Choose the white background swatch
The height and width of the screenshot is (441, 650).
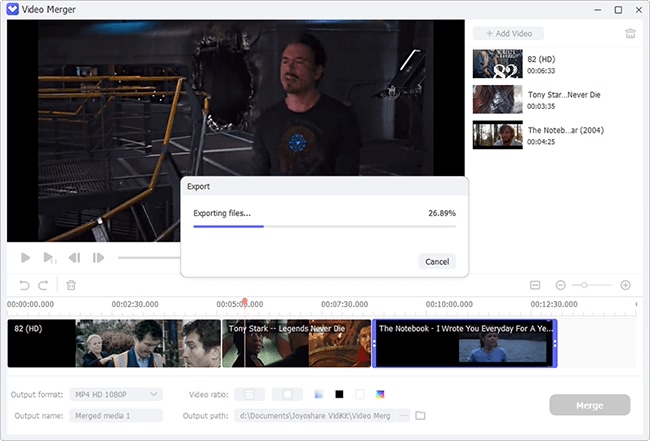coord(360,394)
